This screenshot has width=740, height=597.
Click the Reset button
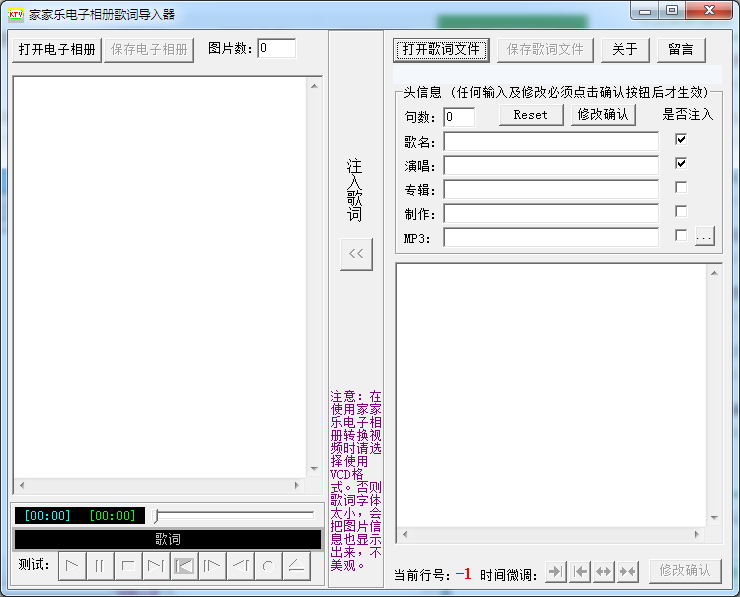coord(531,115)
